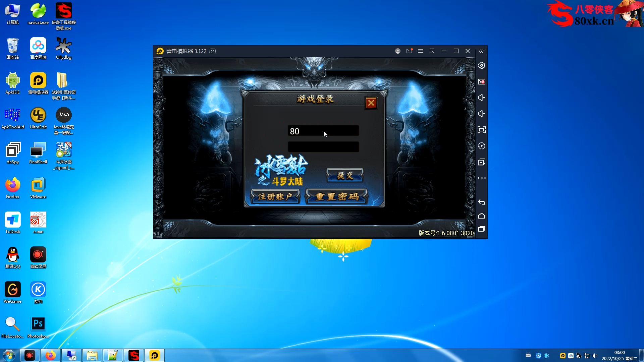Viewport: 644px width, 362px height.
Task: Click the empty password input field
Action: [323, 147]
